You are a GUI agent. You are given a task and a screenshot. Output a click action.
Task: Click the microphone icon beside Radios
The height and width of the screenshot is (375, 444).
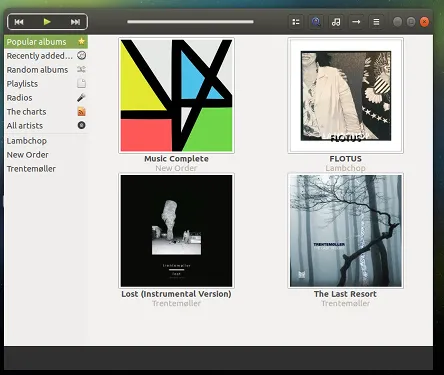click(81, 97)
